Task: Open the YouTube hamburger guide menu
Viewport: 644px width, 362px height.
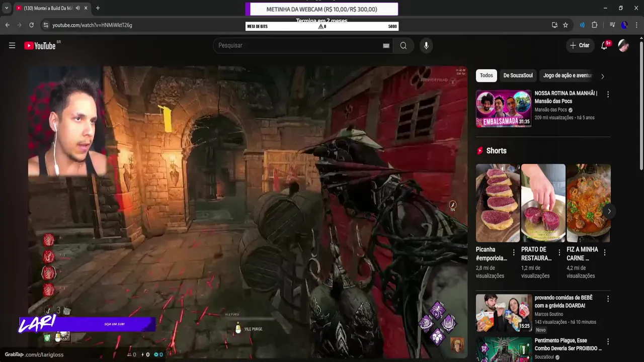Action: (x=12, y=45)
